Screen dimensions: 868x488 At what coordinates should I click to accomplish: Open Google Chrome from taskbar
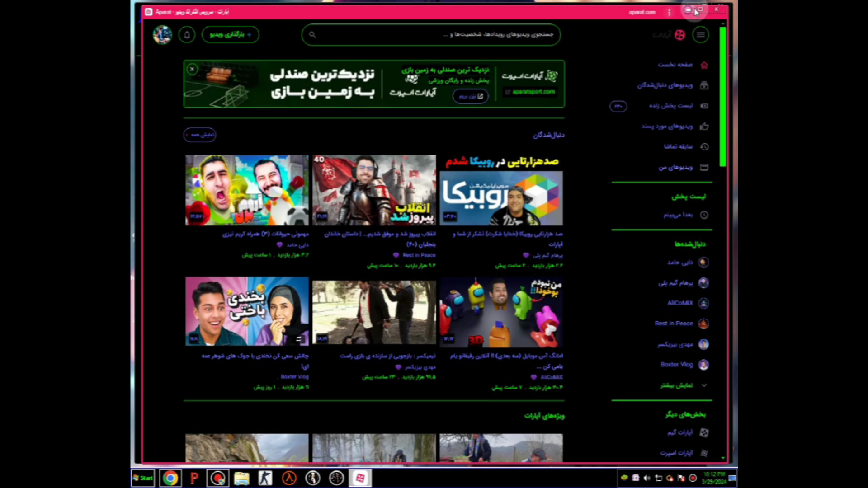[170, 478]
